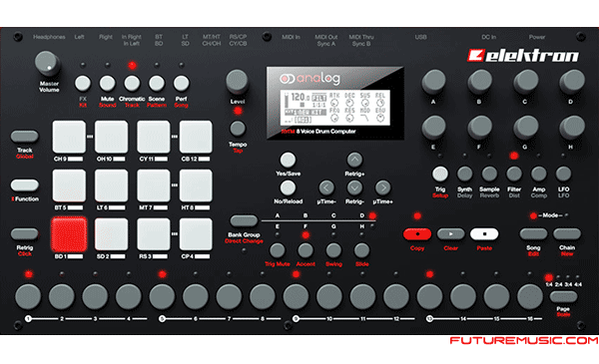Hit the BT 5 drum pad
This screenshot has height=364, width=599.
[x=69, y=185]
